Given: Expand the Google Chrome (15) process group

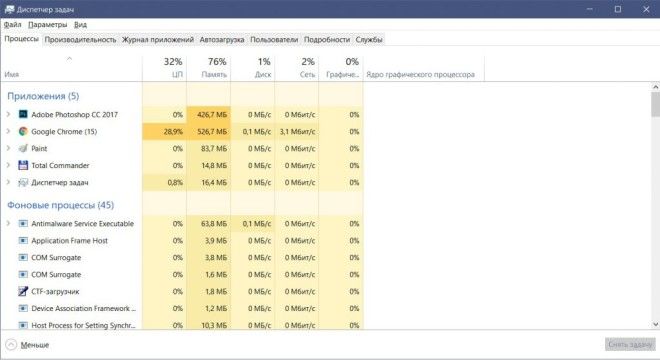Looking at the screenshot, I should (x=8, y=131).
